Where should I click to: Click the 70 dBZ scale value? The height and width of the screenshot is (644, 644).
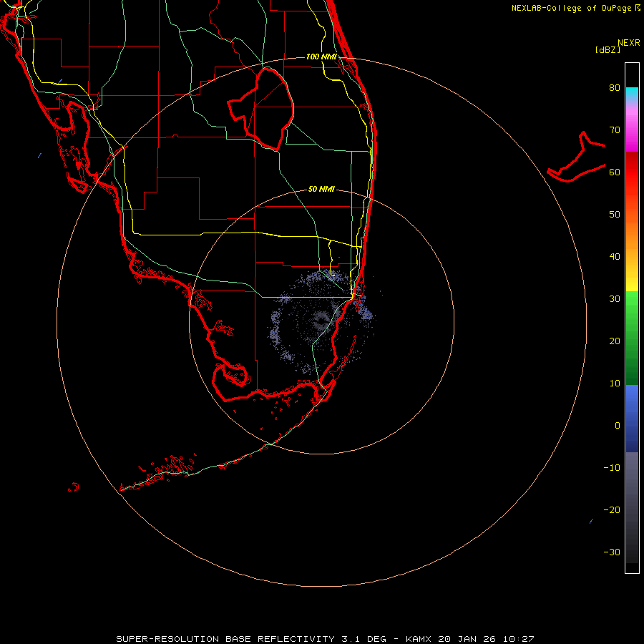point(615,130)
